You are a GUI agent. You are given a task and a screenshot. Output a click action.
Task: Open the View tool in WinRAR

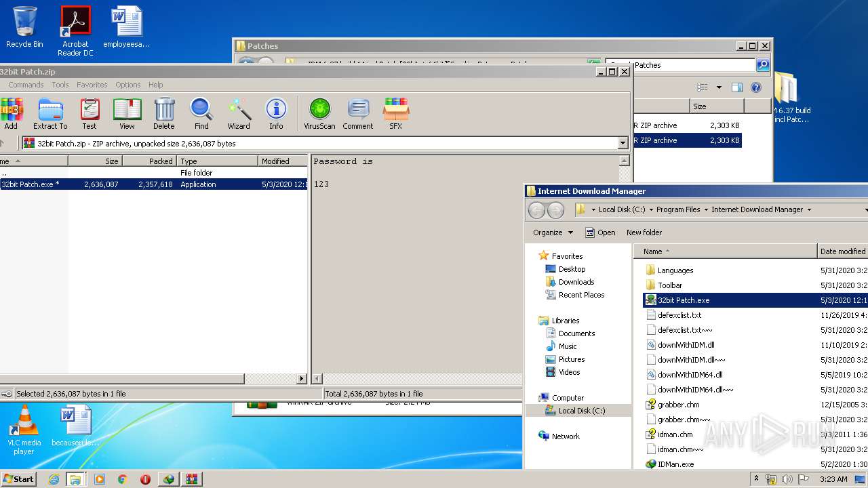click(127, 113)
